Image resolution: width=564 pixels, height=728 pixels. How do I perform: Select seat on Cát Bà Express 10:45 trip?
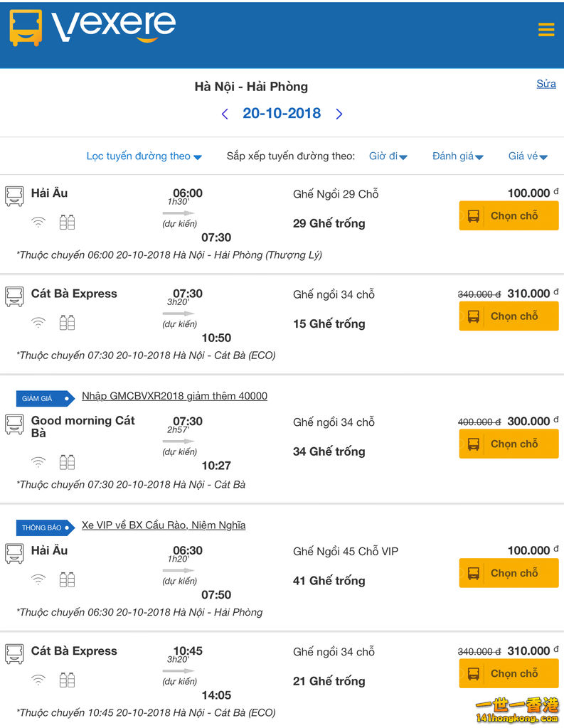click(x=509, y=674)
